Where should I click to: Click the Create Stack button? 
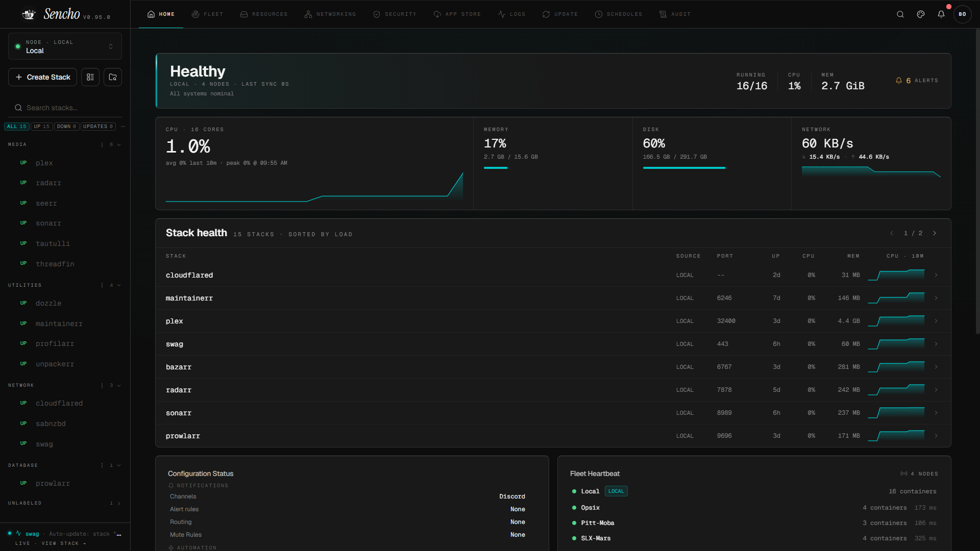point(43,77)
